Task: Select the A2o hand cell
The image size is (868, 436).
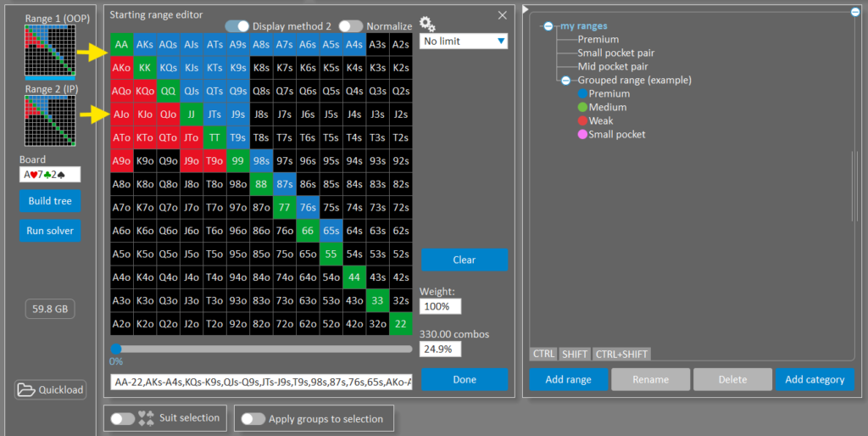Action: pyautogui.click(x=121, y=323)
